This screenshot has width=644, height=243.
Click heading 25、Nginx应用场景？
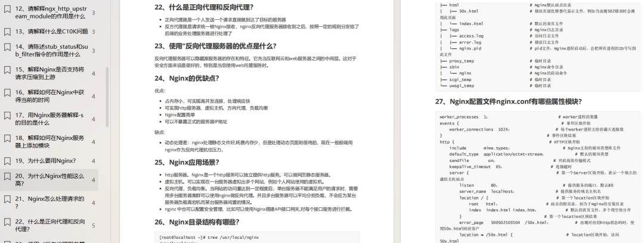click(187, 162)
